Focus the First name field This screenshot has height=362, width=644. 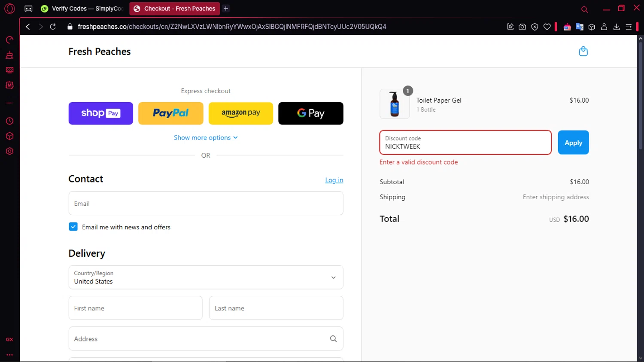pos(135,308)
